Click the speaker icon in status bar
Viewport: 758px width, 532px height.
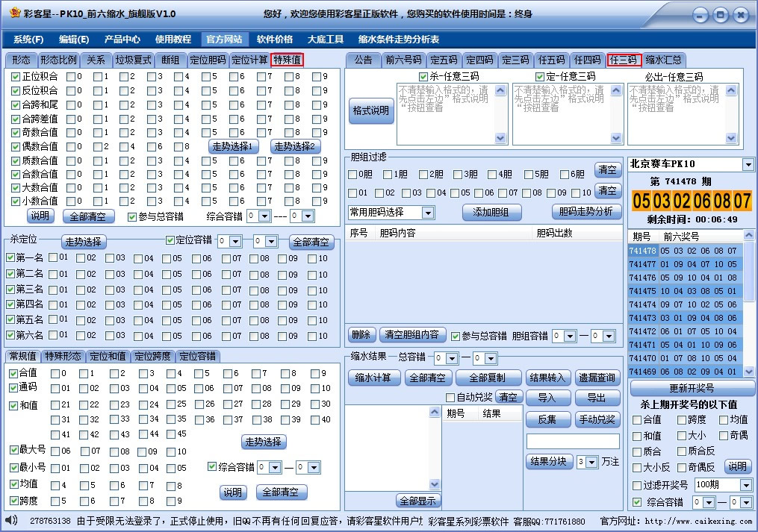(10, 520)
